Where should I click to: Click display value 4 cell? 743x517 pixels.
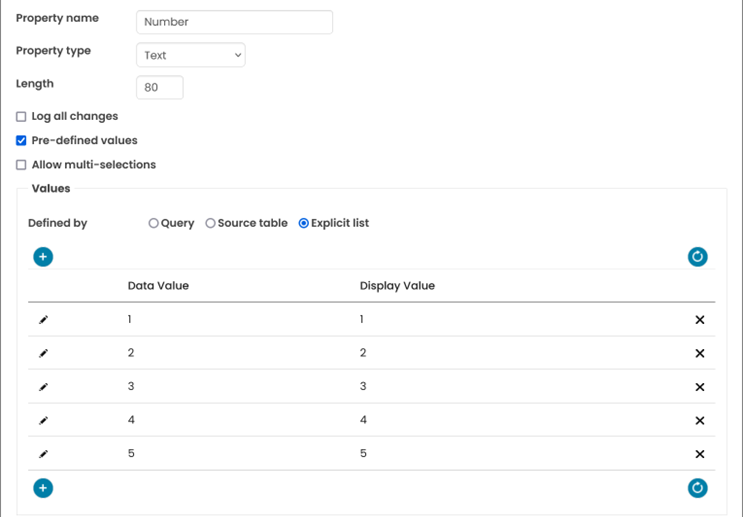pos(363,420)
